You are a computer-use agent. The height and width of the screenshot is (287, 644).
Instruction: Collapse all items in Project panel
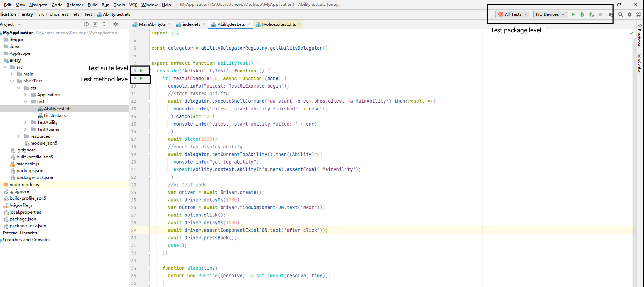click(104, 24)
